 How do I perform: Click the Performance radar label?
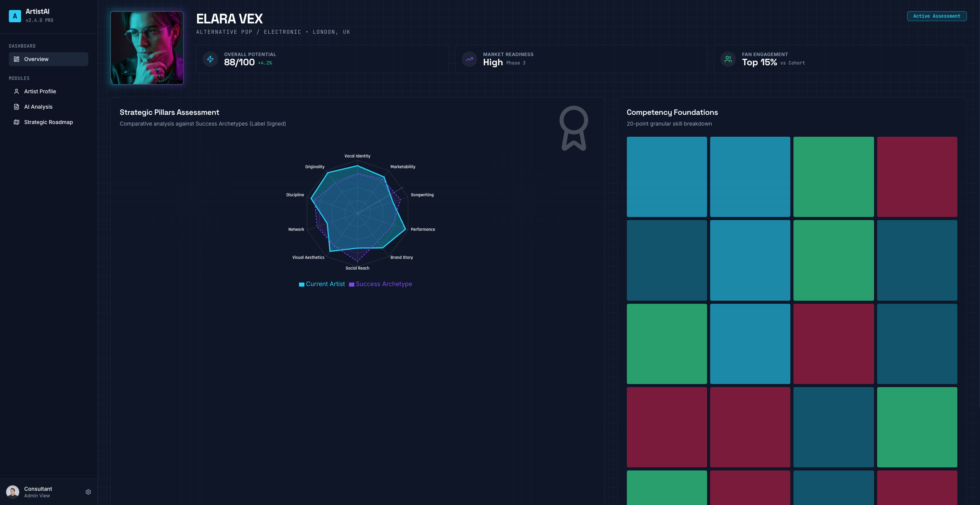pyautogui.click(x=423, y=229)
